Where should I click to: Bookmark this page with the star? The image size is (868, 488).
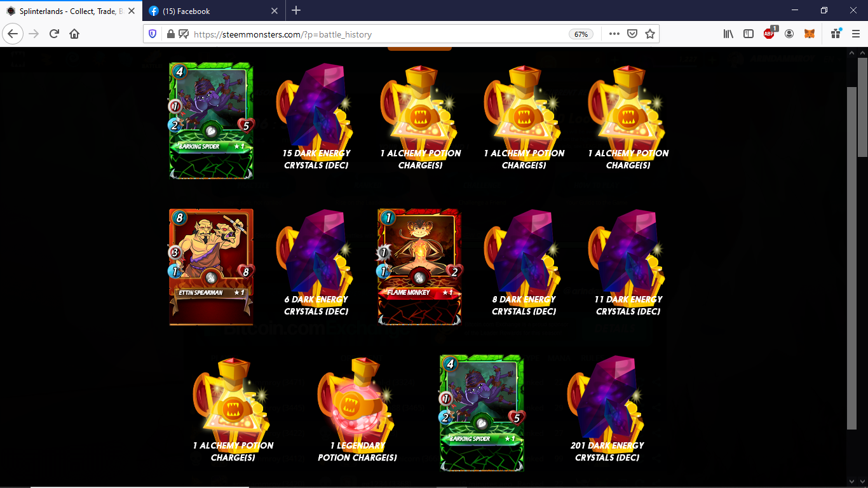[650, 34]
